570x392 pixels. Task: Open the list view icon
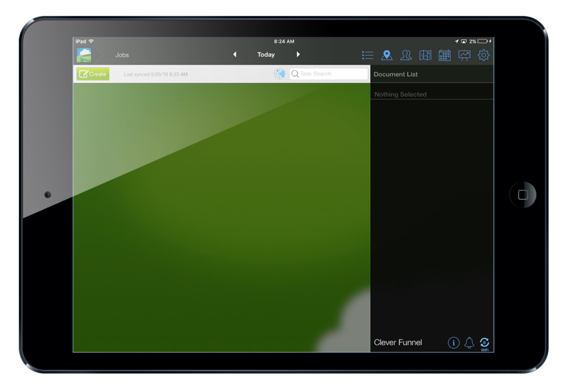[367, 55]
